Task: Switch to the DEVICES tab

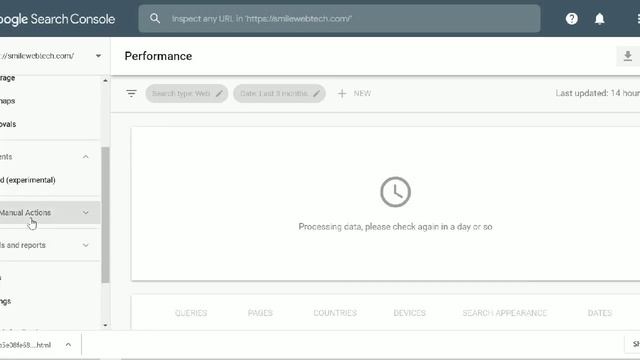Action: (x=409, y=313)
